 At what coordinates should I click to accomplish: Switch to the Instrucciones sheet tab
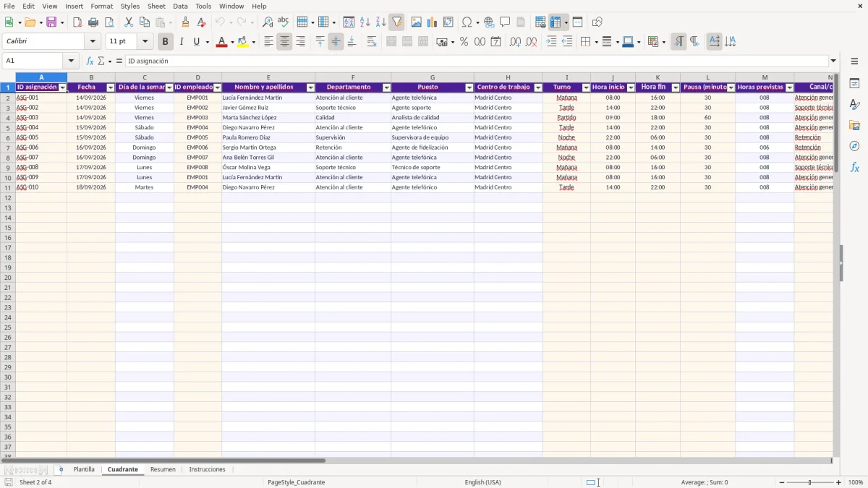click(207, 469)
